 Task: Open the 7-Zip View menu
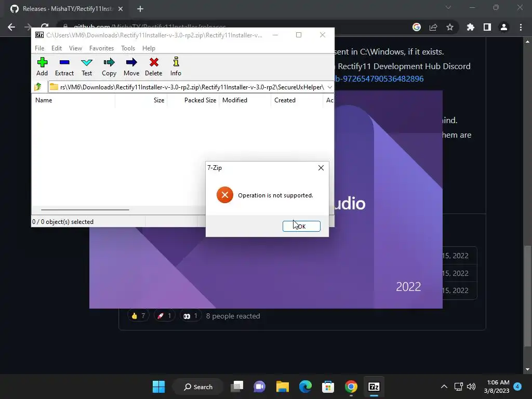click(75, 48)
